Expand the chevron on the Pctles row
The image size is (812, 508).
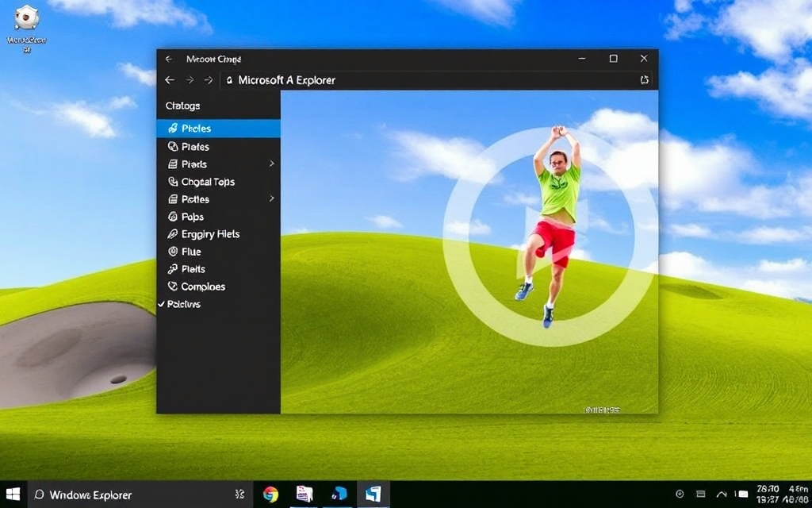coord(271,198)
